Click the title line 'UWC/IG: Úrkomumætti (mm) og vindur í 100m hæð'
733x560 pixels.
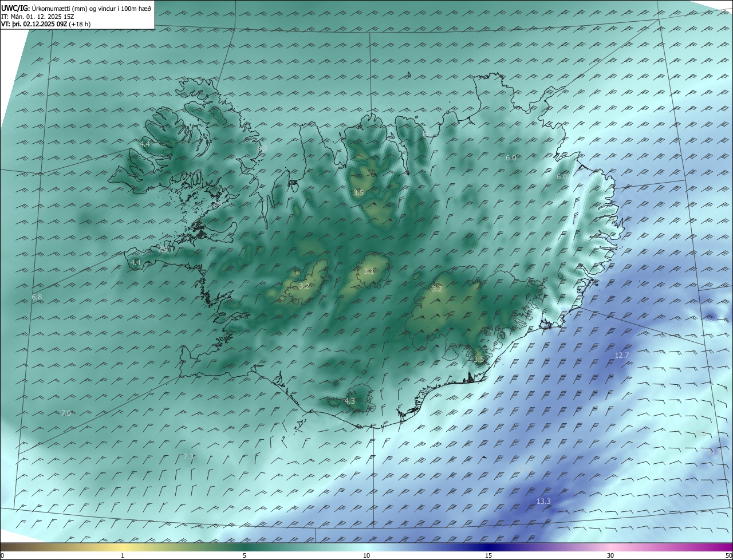76,9
